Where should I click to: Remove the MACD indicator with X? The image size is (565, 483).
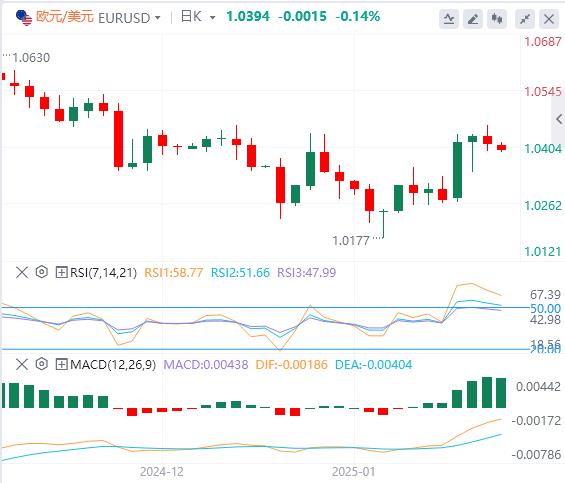(22, 364)
